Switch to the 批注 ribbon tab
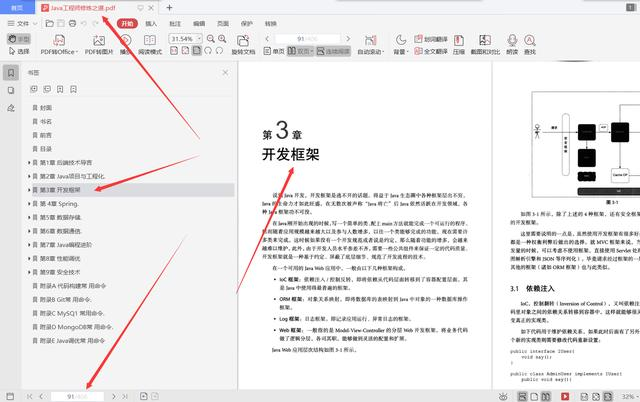640x402 pixels. point(175,24)
